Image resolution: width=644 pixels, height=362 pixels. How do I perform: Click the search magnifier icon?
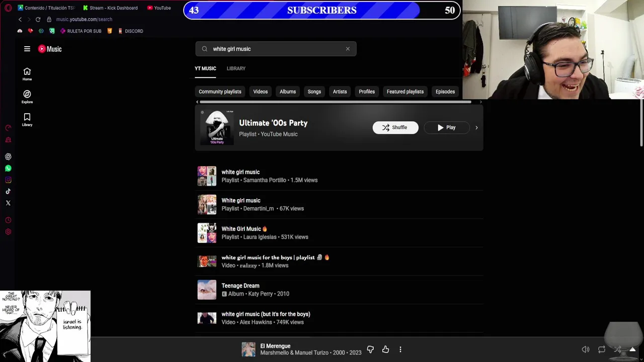pos(204,49)
